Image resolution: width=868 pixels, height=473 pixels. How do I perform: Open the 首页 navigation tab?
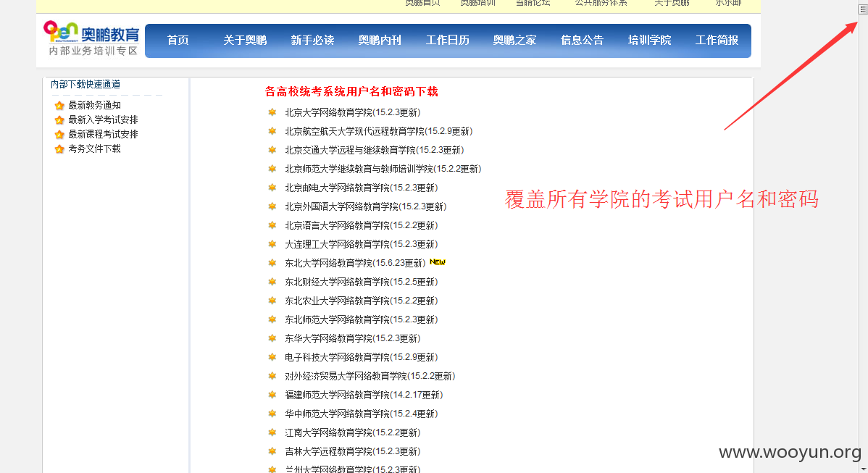pos(178,41)
